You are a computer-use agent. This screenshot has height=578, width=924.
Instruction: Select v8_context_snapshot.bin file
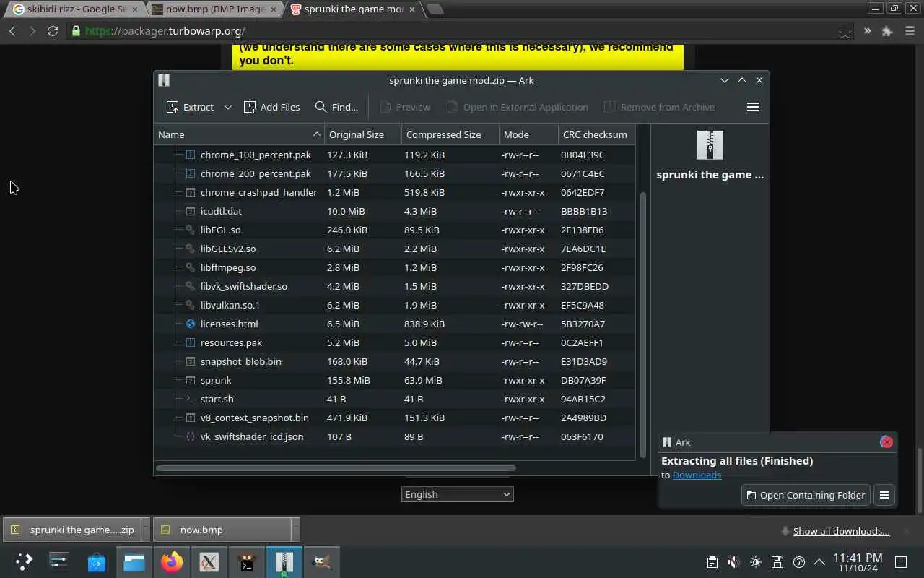[395, 418]
